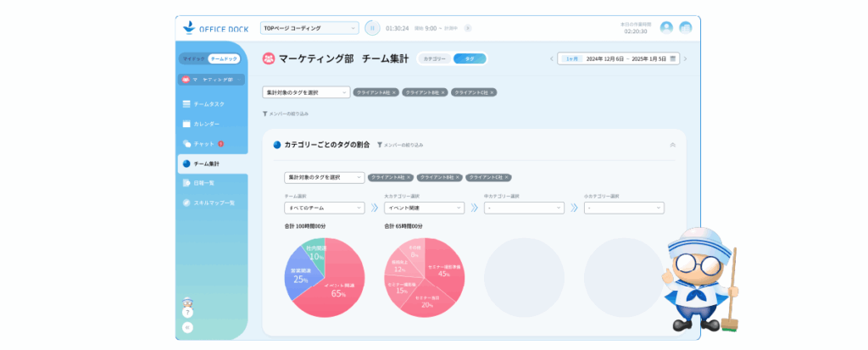Click the マーケティング部 team icon in header
Viewport: 868px width, 350px height.
tap(269, 58)
